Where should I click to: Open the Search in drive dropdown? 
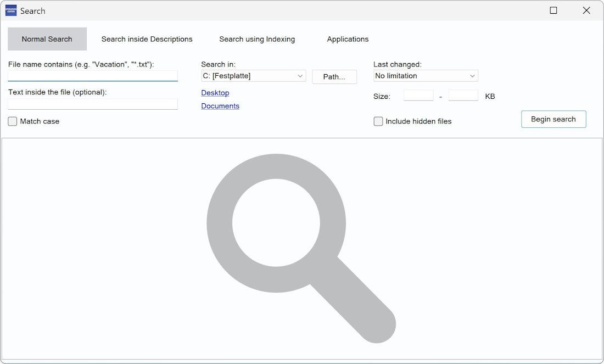[x=254, y=76]
